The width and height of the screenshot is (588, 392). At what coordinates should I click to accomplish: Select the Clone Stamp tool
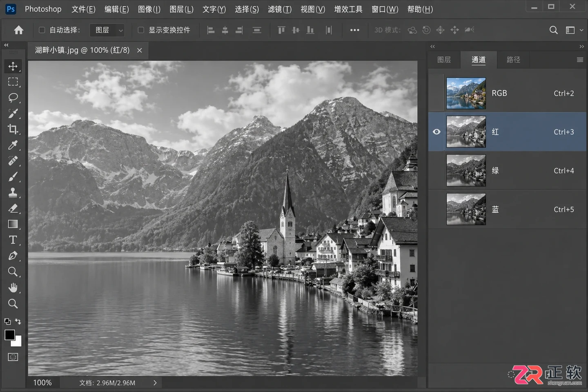(13, 192)
